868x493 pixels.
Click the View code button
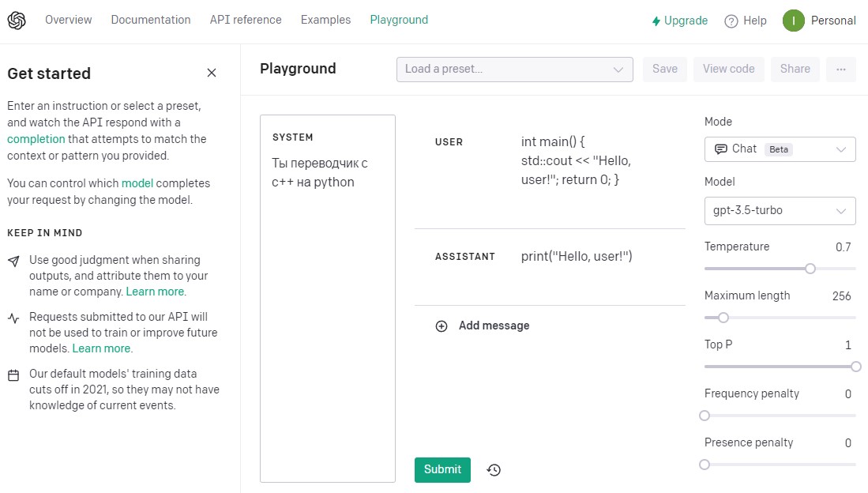(x=728, y=70)
